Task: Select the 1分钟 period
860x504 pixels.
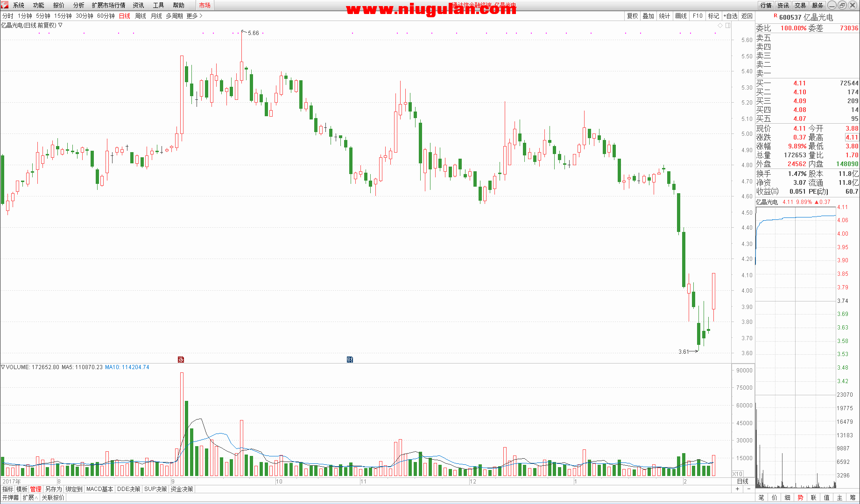Action: coord(25,16)
